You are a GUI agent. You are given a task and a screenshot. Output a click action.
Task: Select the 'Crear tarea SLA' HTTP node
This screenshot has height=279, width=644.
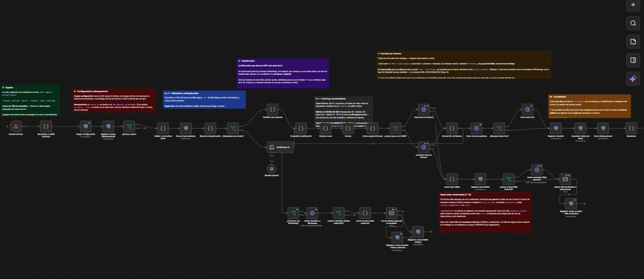click(x=527, y=109)
